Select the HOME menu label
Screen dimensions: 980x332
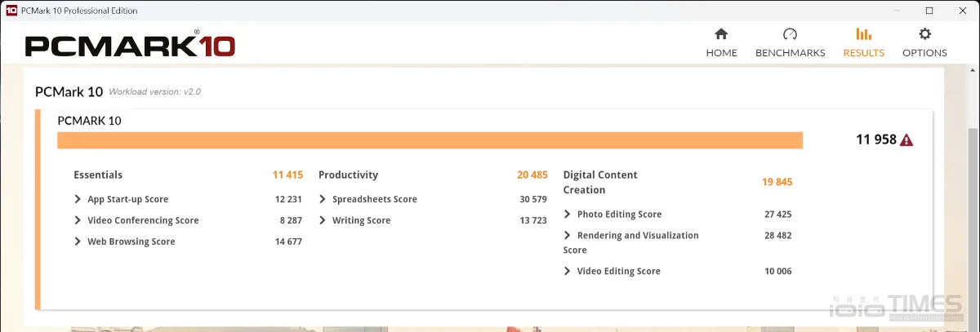coord(721,53)
